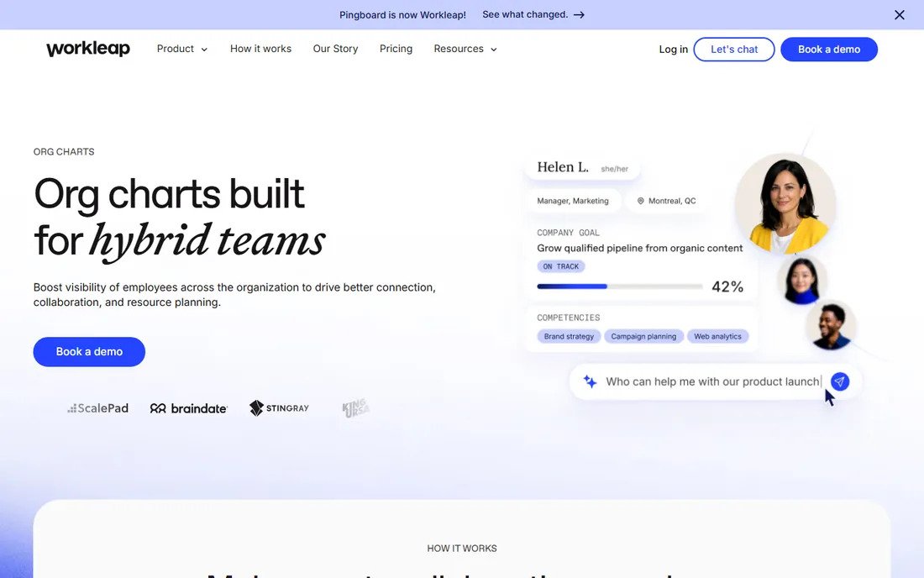Click Book a demo under hero text

[x=89, y=352]
